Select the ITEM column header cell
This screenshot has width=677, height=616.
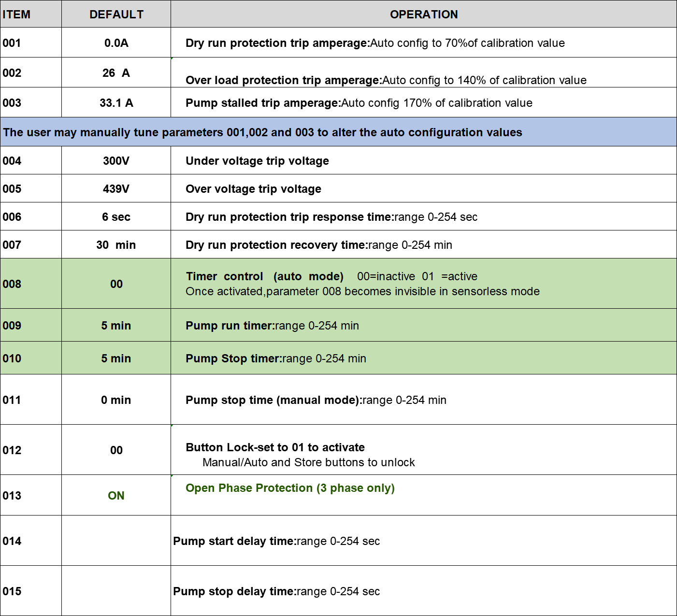pos(31,14)
